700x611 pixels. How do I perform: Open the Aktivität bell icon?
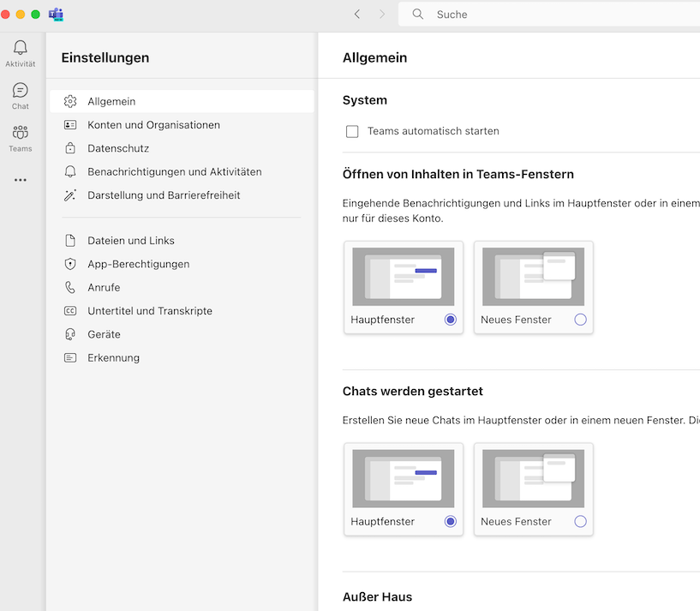(21, 49)
